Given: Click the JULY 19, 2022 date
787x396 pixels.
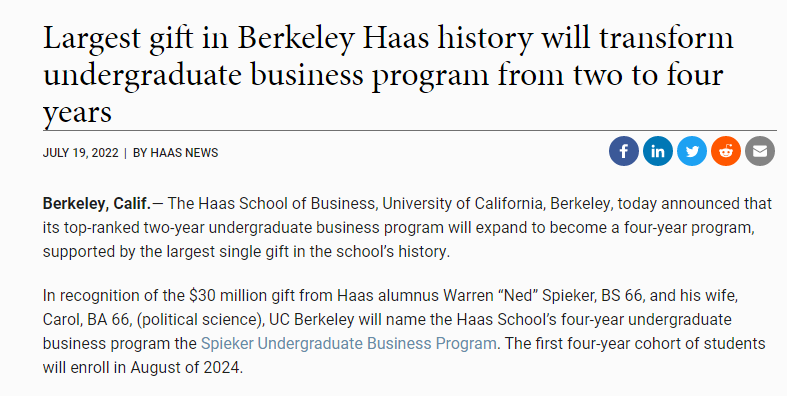Looking at the screenshot, I should click(x=80, y=153).
